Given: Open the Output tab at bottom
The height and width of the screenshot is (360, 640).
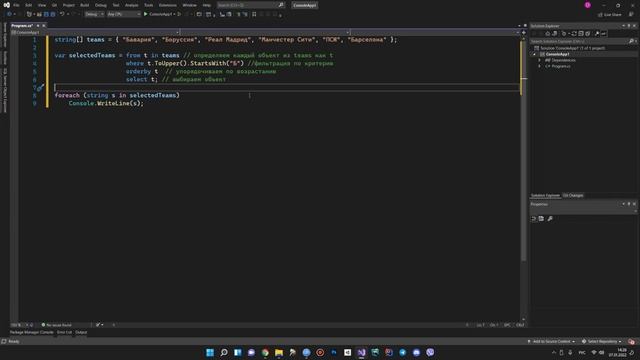Looking at the screenshot, I should (x=81, y=332).
